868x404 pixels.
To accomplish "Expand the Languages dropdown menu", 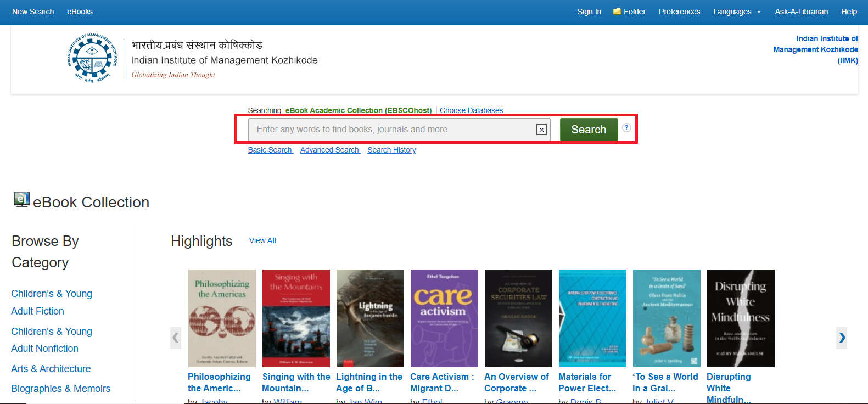I will [x=737, y=12].
